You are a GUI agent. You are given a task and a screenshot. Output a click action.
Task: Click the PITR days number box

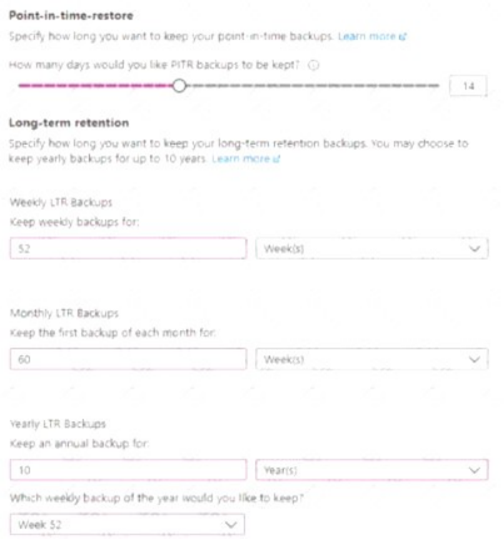(x=468, y=86)
